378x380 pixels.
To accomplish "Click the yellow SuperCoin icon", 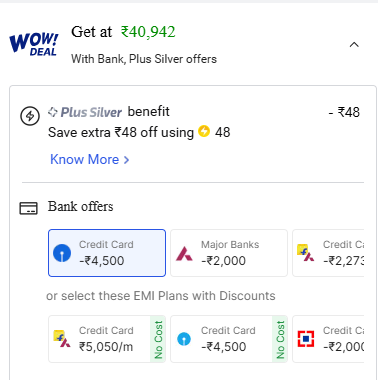I will click(x=204, y=131).
